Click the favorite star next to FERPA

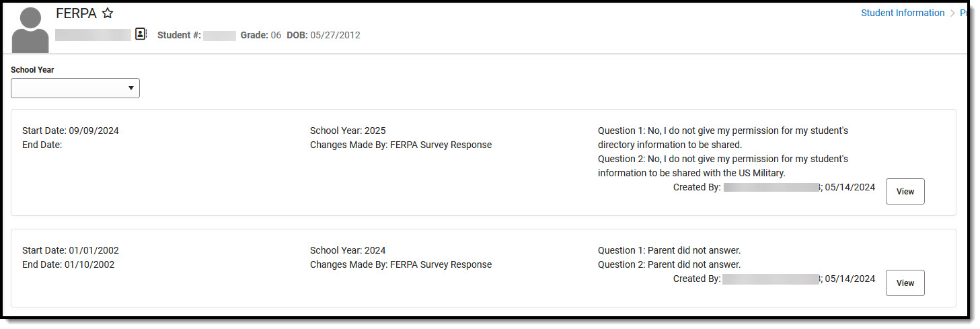tap(108, 13)
